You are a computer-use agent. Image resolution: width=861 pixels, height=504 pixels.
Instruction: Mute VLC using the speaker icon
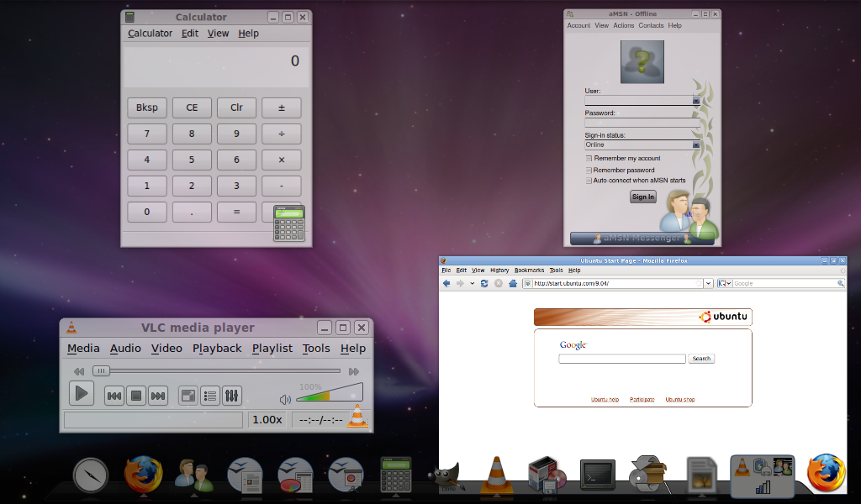click(285, 400)
